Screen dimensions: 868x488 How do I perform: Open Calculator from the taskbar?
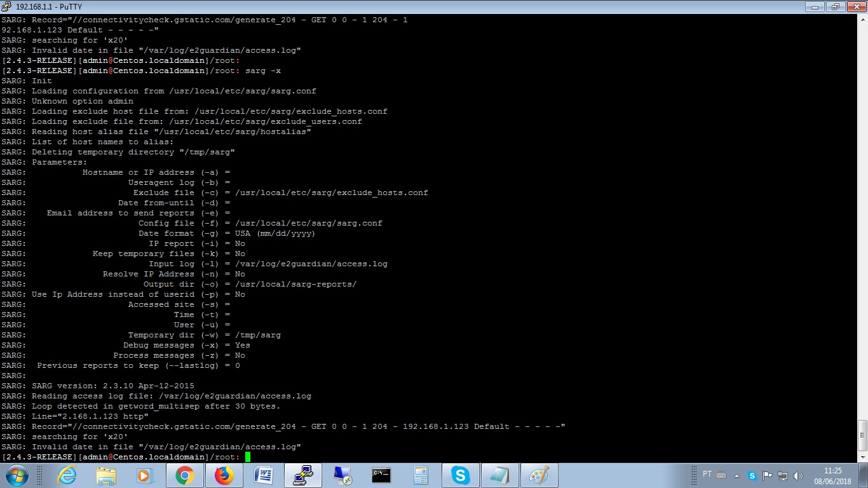click(x=421, y=475)
